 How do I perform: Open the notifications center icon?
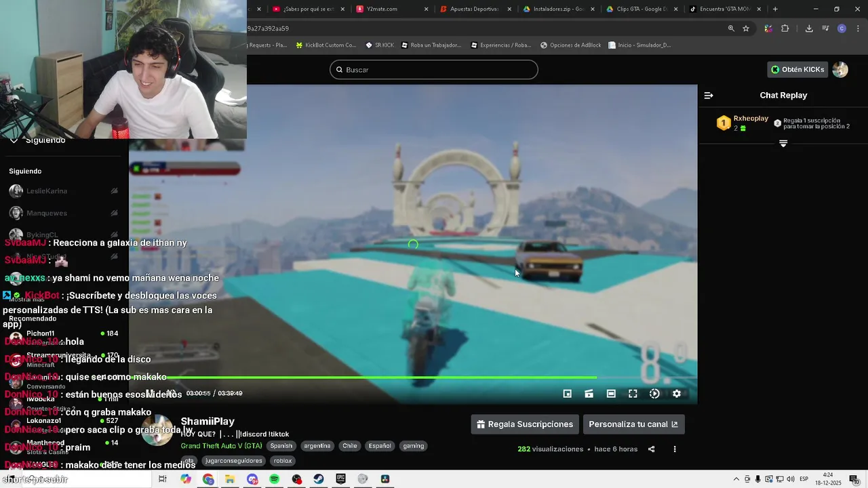(x=854, y=479)
